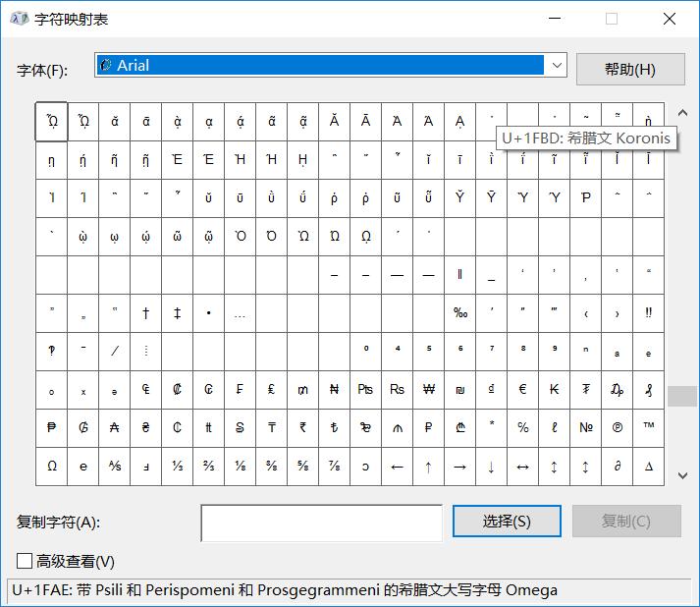Viewport: 700px width, 607px height.
Task: Select the seven-eighths ⅞ fraction
Action: [335, 467]
